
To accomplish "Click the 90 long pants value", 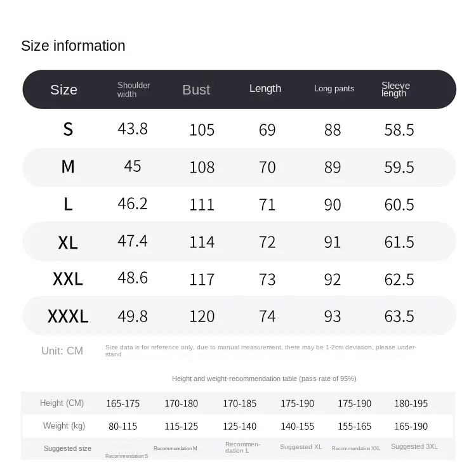I will pos(333,204).
